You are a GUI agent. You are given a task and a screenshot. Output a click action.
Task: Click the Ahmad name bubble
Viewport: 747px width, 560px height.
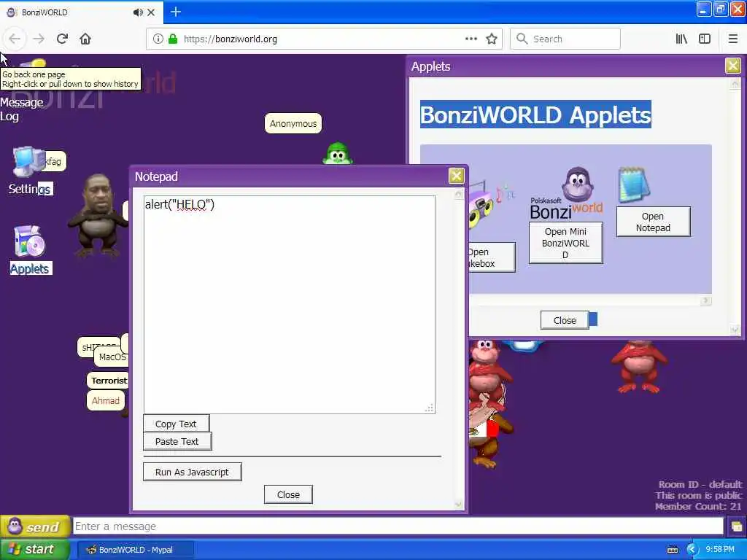(106, 400)
